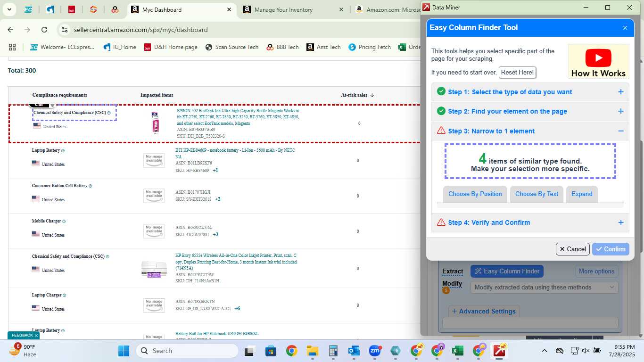This screenshot has height=362, width=644.
Task: Click the HP Envy printer thumbnail
Action: coord(154,269)
